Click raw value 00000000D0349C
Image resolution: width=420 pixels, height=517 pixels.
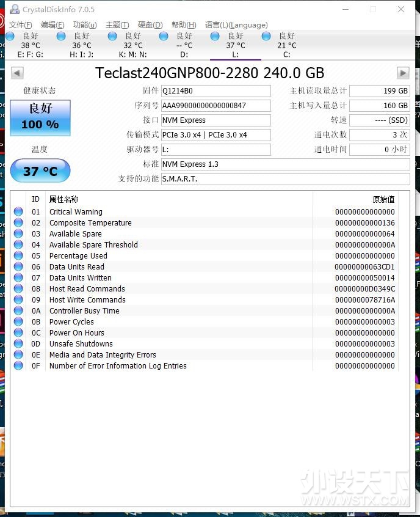pyautogui.click(x=364, y=289)
